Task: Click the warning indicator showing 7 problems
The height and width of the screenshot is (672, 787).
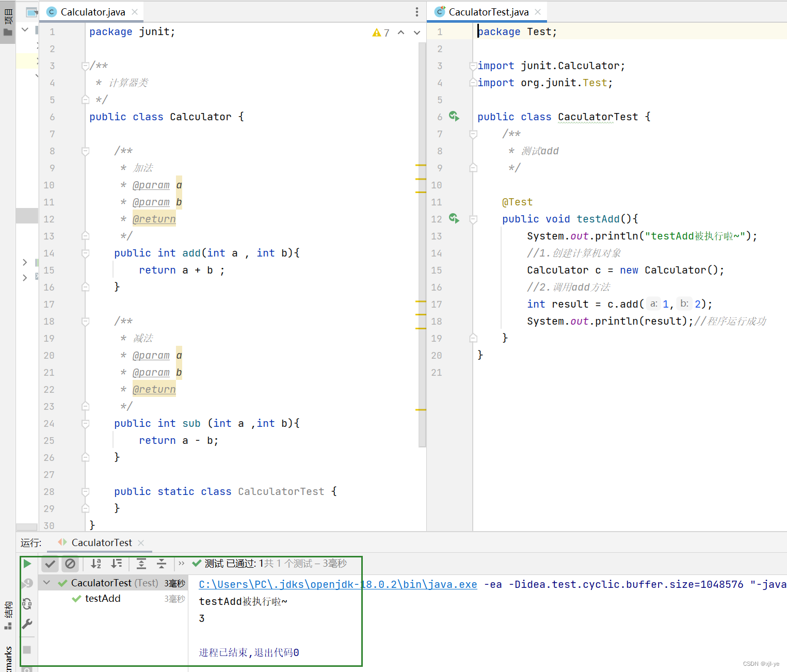Action: tap(381, 33)
